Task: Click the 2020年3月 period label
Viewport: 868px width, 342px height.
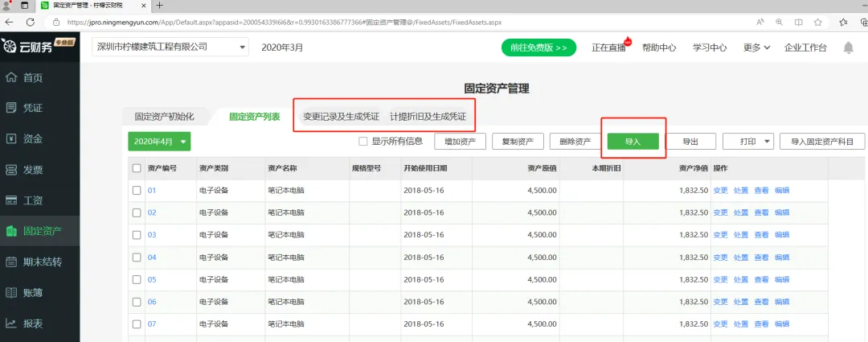Action: [282, 47]
